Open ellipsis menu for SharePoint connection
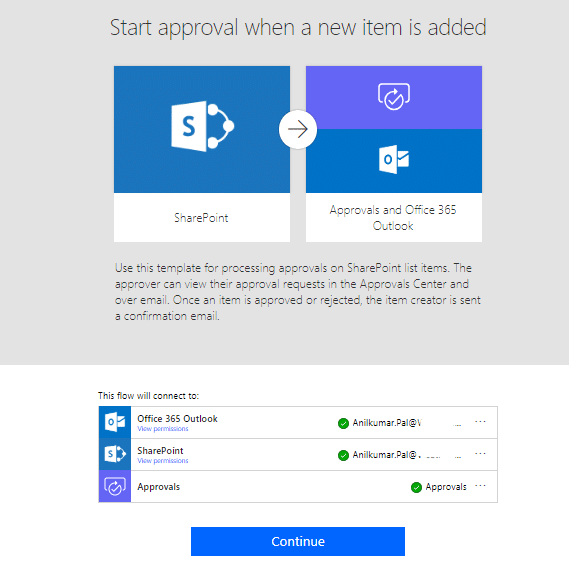This screenshot has width=569, height=570. coord(480,454)
